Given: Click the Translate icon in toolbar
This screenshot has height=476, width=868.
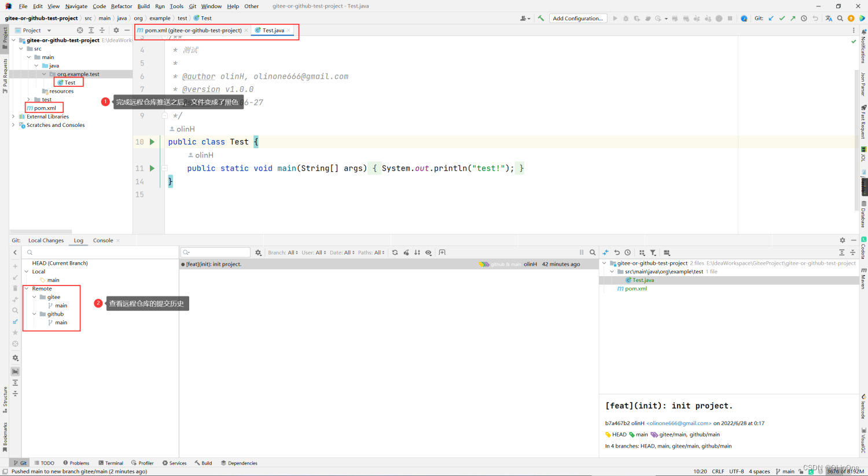Looking at the screenshot, I should pos(829,18).
